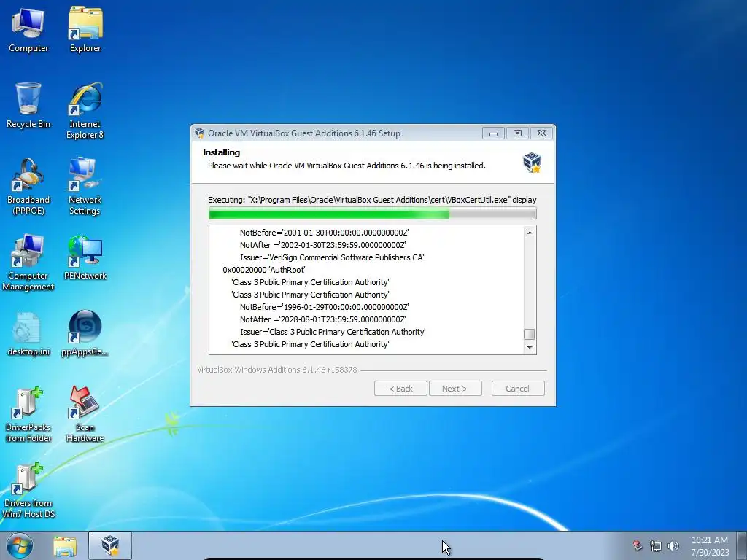Select the Broadband (PPPOE) shortcut
This screenshot has width=747, height=560.
point(28,187)
